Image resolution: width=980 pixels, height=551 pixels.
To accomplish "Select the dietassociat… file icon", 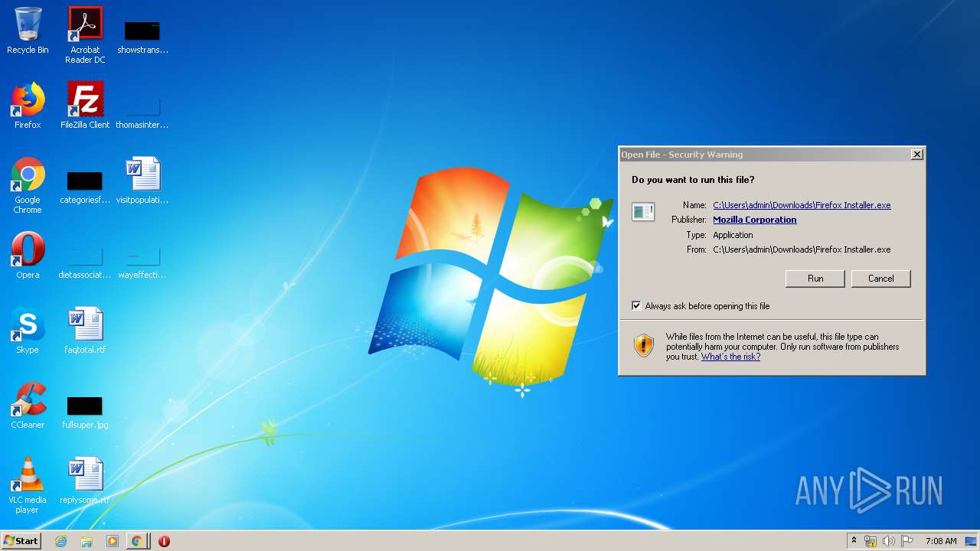I will tap(85, 261).
